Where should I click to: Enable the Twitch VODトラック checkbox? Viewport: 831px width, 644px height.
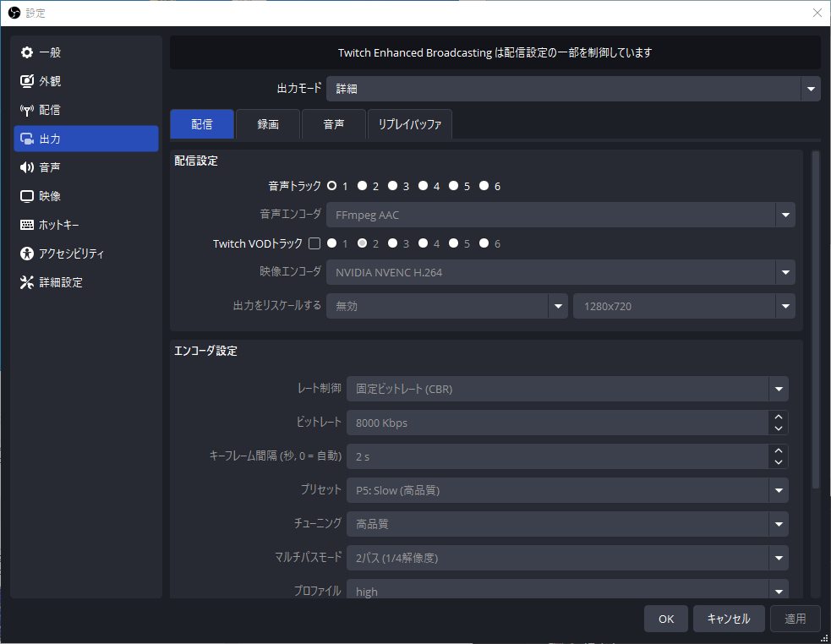click(x=314, y=244)
